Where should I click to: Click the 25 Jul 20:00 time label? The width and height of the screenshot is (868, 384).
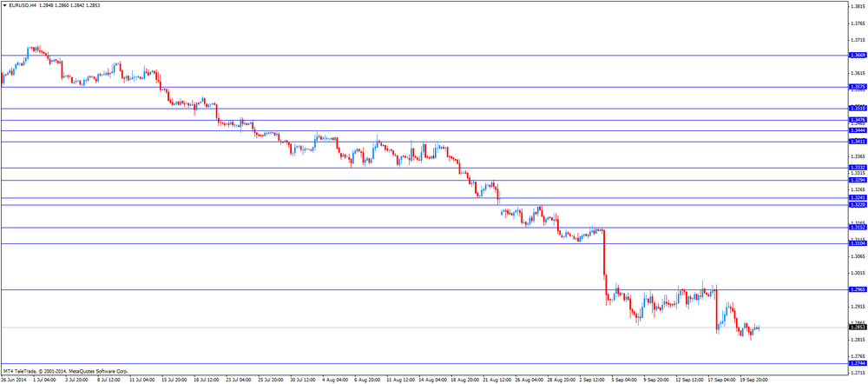tap(270, 381)
